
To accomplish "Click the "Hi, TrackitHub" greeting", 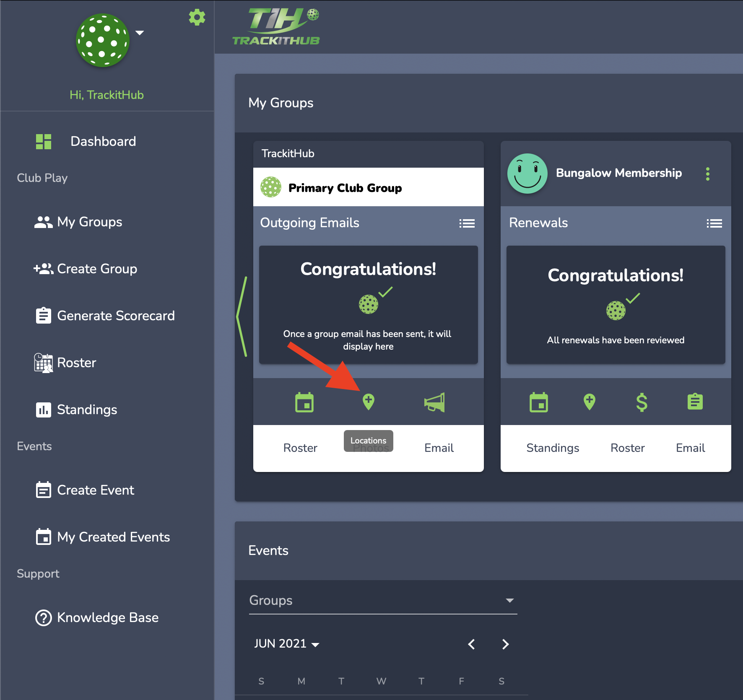I will (107, 95).
